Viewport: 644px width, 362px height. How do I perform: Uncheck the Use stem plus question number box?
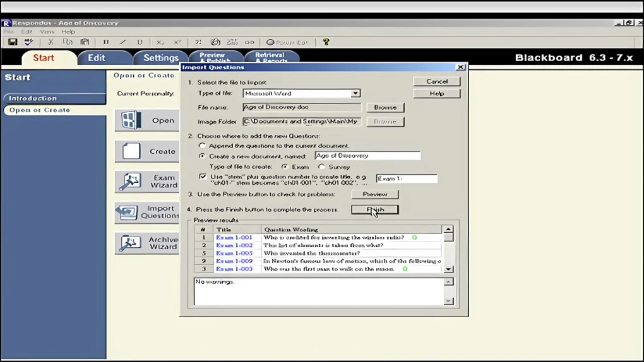(x=203, y=177)
